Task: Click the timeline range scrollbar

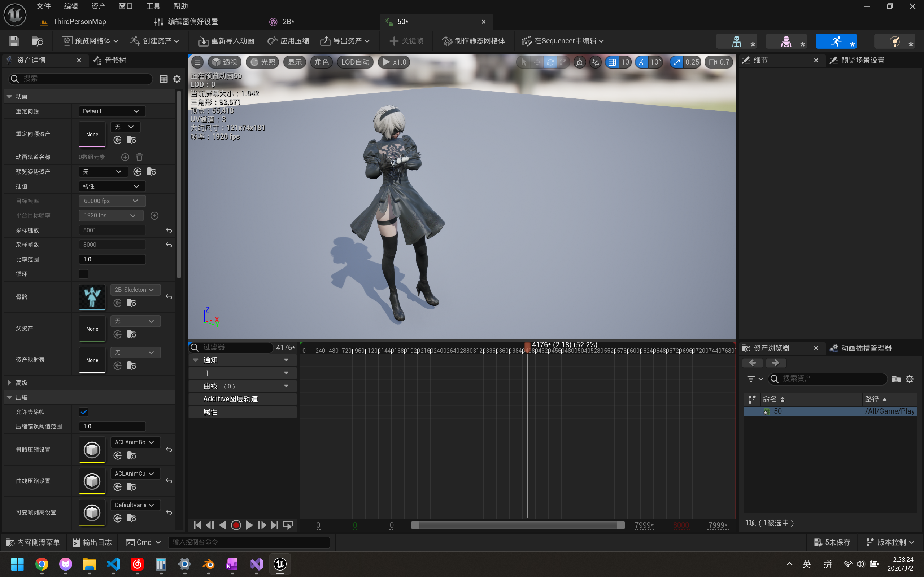Action: [517, 525]
